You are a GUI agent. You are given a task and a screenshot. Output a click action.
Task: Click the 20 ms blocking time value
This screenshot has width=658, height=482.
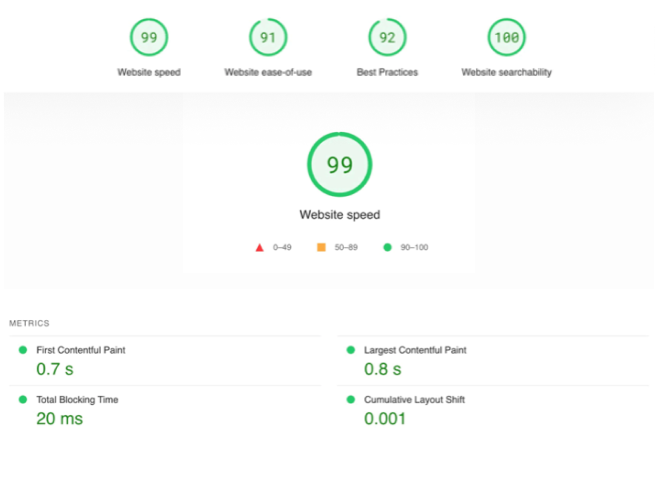pyautogui.click(x=59, y=418)
